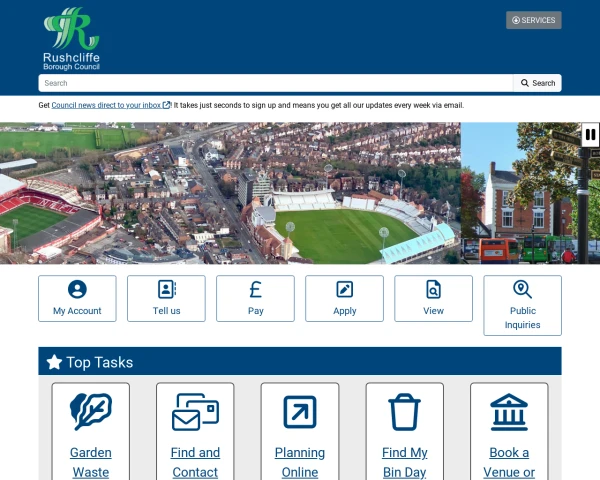The image size is (600, 480).
Task: Click the Rushcliffe Borough Council logo
Action: pos(72,39)
